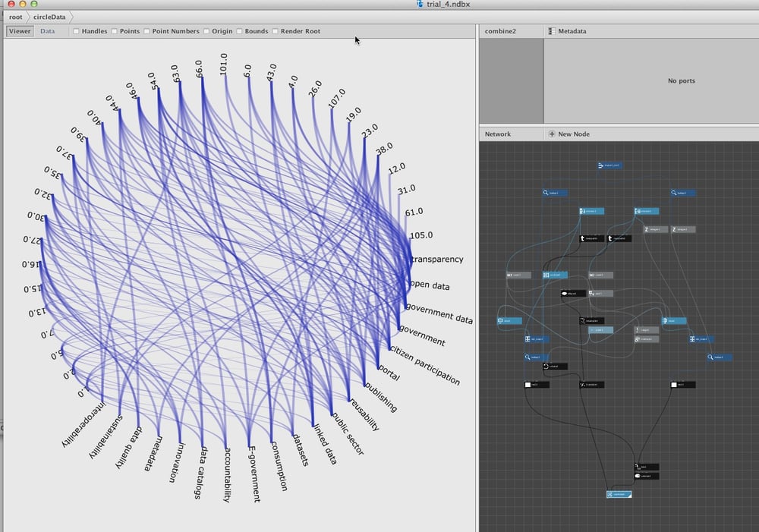Image resolution: width=759 pixels, height=532 pixels.
Task: Click the 'open data' label in the viewer
Action: click(x=430, y=285)
